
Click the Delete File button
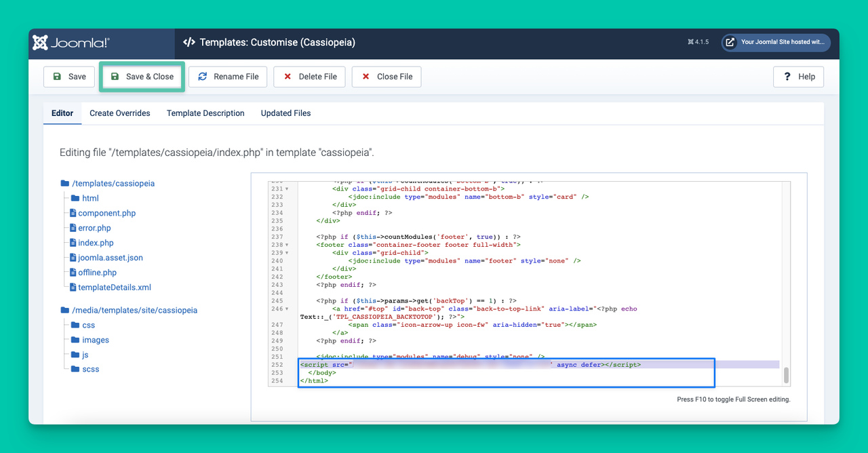point(310,77)
